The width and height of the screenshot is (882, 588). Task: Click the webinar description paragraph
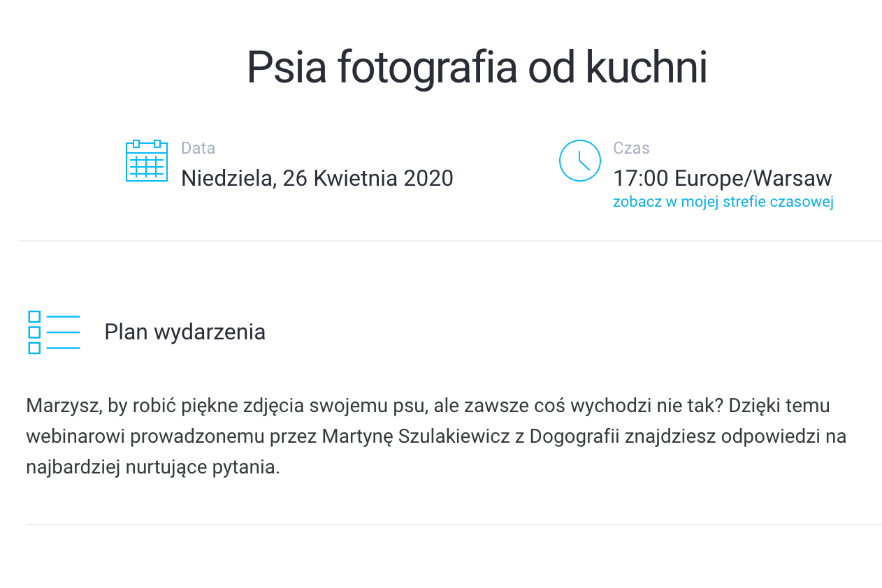(x=436, y=436)
